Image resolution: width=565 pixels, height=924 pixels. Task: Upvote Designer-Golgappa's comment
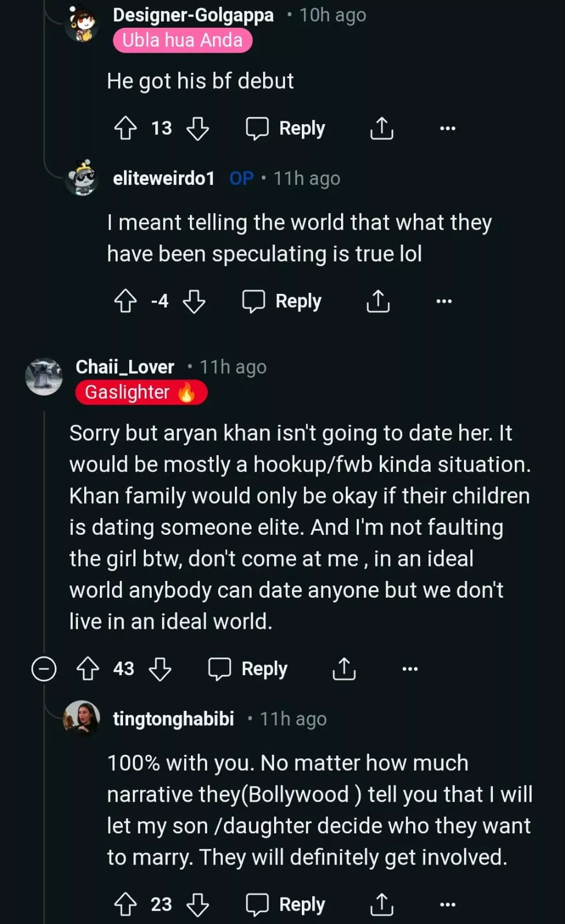(x=125, y=128)
